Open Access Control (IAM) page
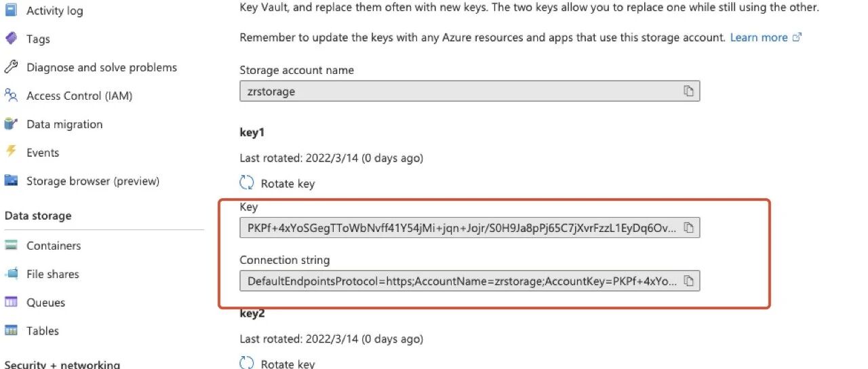The height and width of the screenshot is (369, 868). pos(79,96)
